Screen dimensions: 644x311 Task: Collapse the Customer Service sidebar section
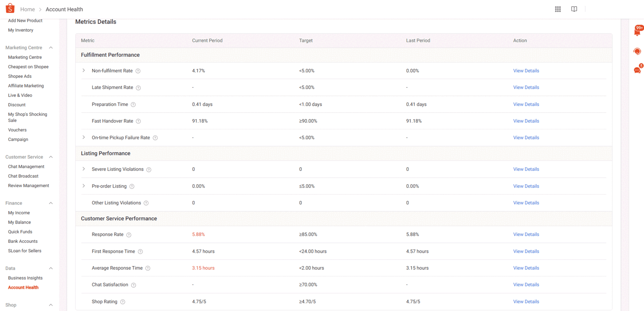pos(51,157)
